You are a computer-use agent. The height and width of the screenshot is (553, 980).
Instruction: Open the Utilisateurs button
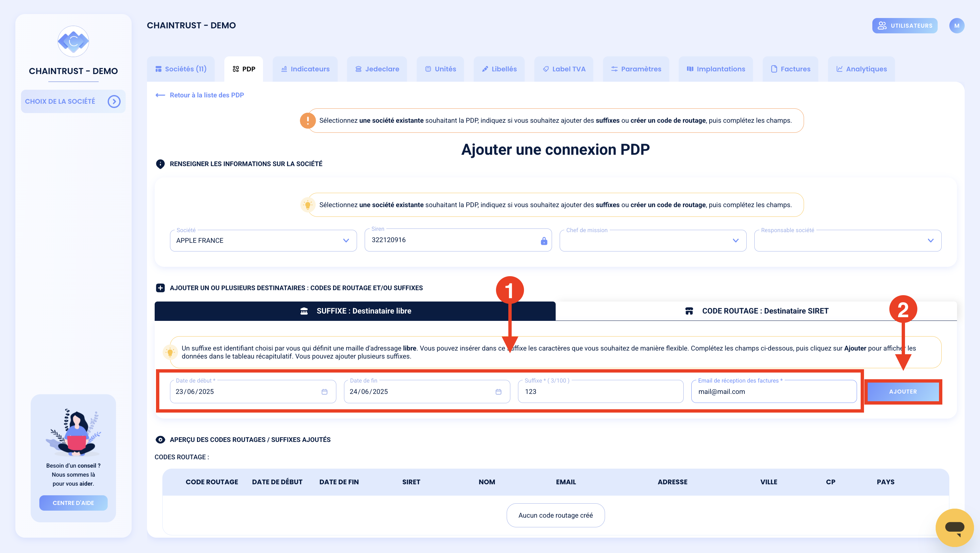905,25
